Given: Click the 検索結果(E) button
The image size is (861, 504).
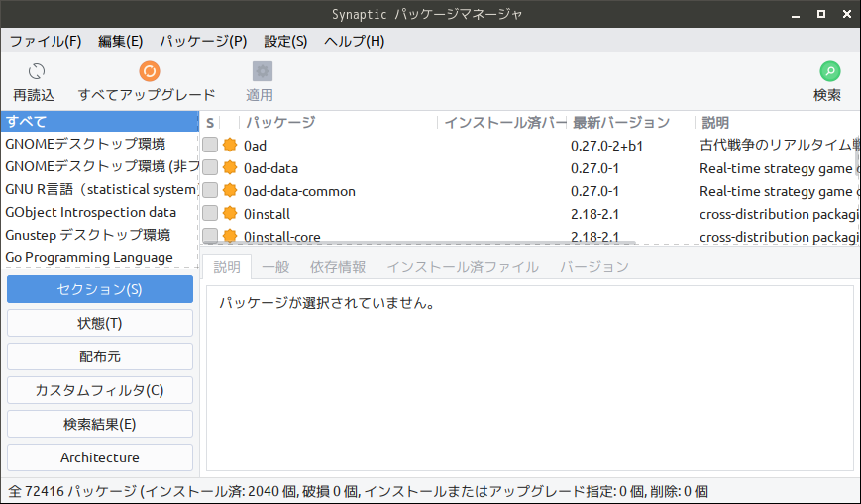Looking at the screenshot, I should pyautogui.click(x=100, y=424).
